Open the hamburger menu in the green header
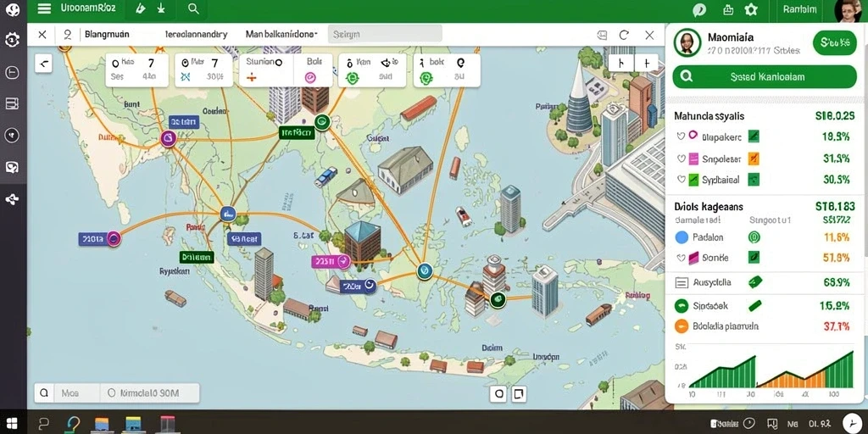Viewport: 868px width, 434px height. (44, 8)
